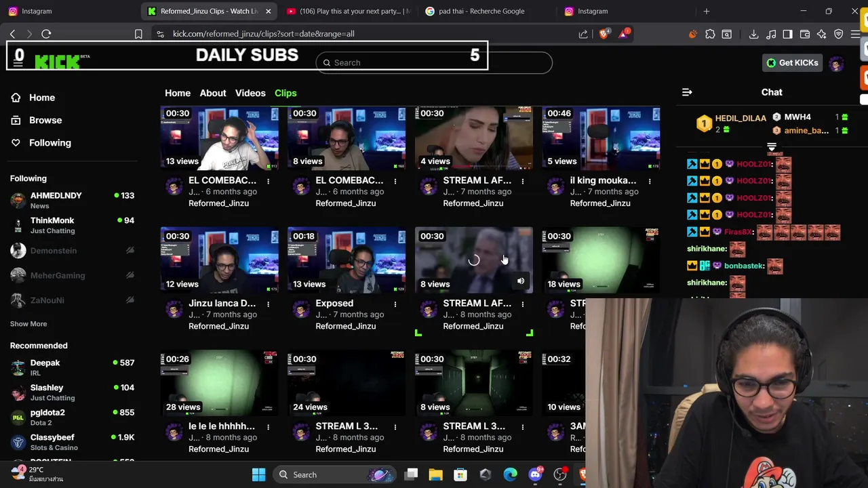Toggle the browser sidebar panel icon
868x488 pixels.
click(x=787, y=34)
